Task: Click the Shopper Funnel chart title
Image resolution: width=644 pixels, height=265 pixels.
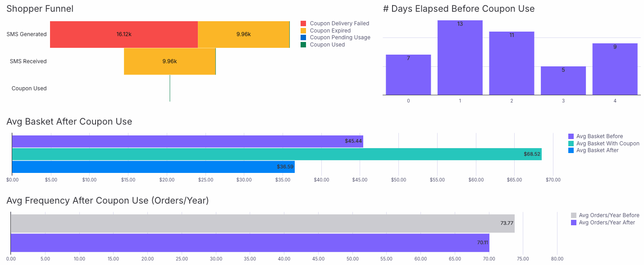Action: (x=40, y=9)
